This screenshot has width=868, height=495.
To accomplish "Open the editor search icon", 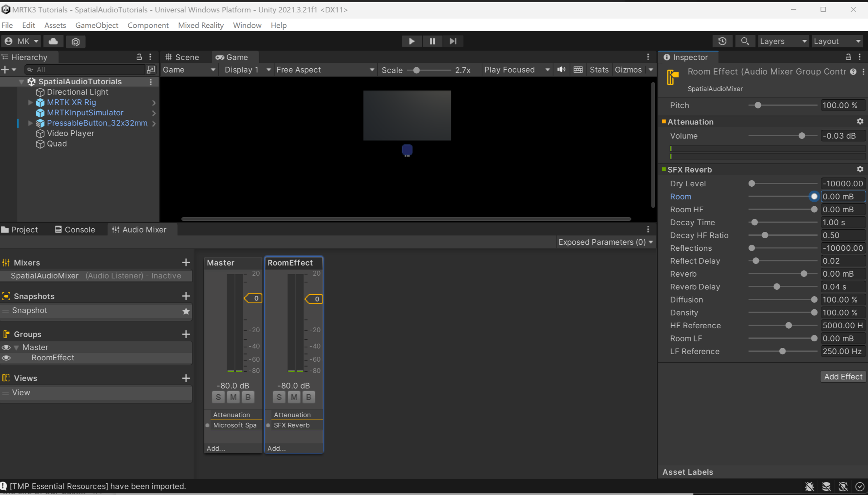I will pos(745,41).
